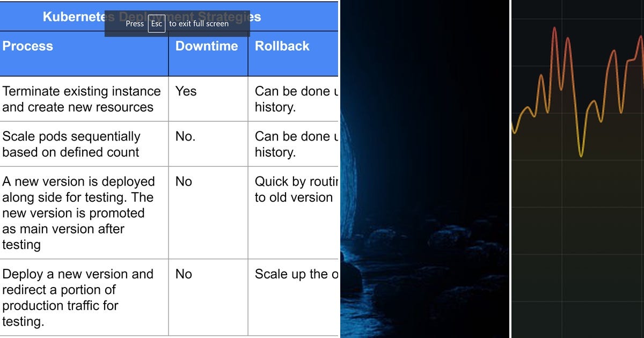
Task: Click the 'A new version is deployed' cell
Action: click(78, 212)
